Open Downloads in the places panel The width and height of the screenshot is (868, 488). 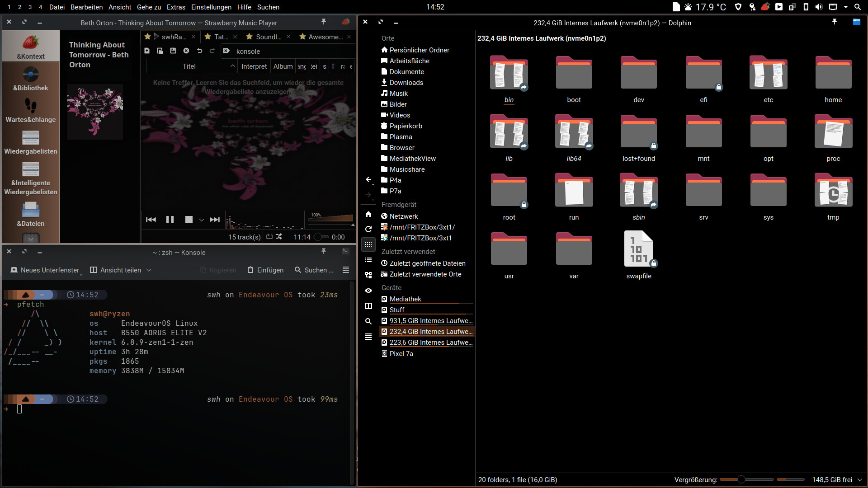tap(406, 82)
